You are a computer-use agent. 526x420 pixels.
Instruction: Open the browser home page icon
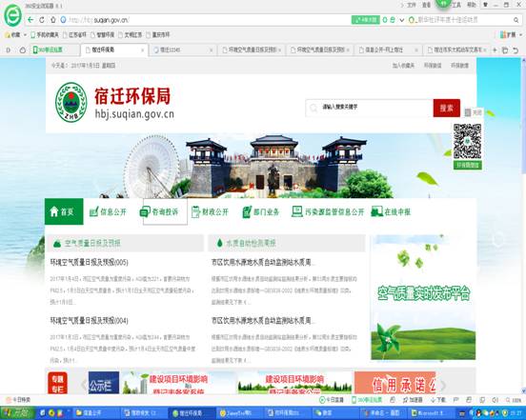53,20
